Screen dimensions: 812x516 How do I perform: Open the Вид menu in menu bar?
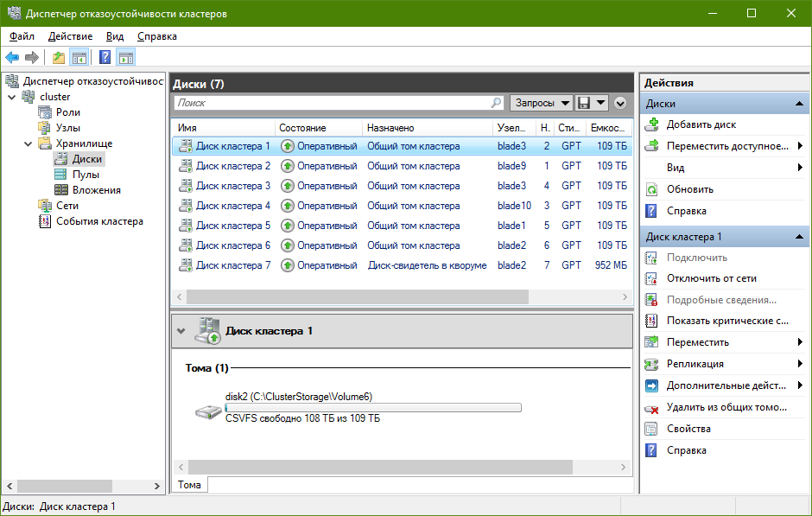click(x=115, y=36)
